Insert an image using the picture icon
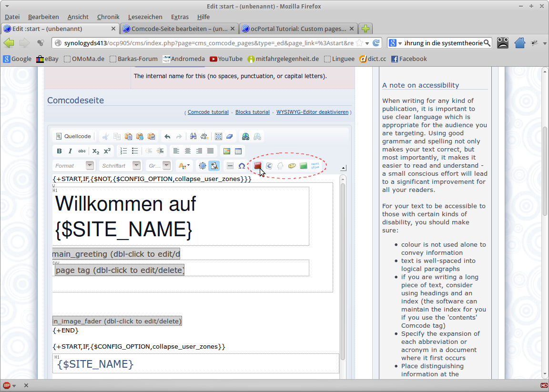 [227, 151]
